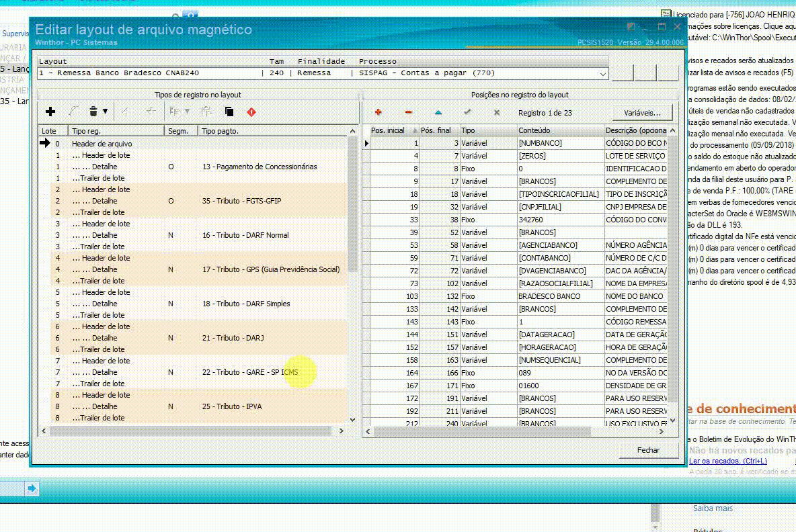Select 17 - Tributo - GPS row
The width and height of the screenshot is (796, 532).
[x=193, y=269]
